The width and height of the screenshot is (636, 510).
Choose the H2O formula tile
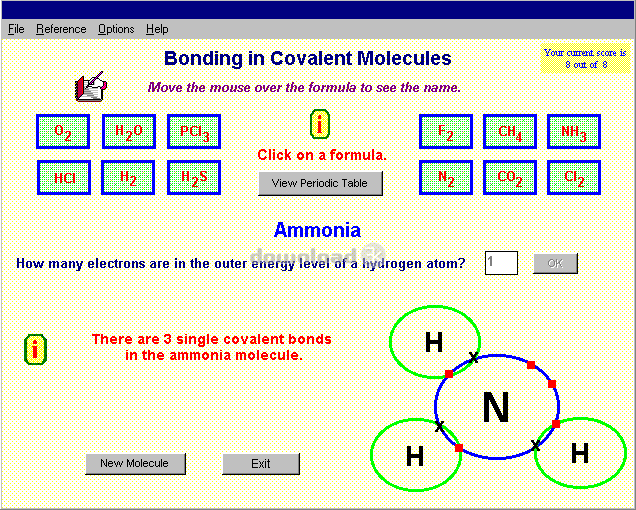coord(129,131)
